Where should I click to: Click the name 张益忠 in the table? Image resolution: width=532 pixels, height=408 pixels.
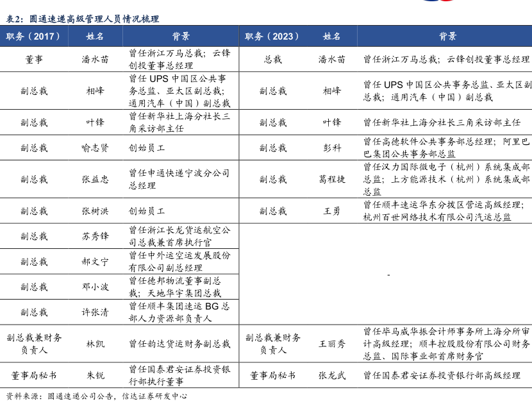pyautogui.click(x=95, y=180)
